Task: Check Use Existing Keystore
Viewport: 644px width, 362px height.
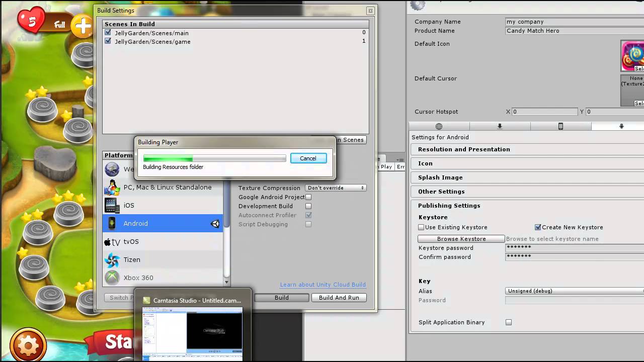Action: (422, 227)
